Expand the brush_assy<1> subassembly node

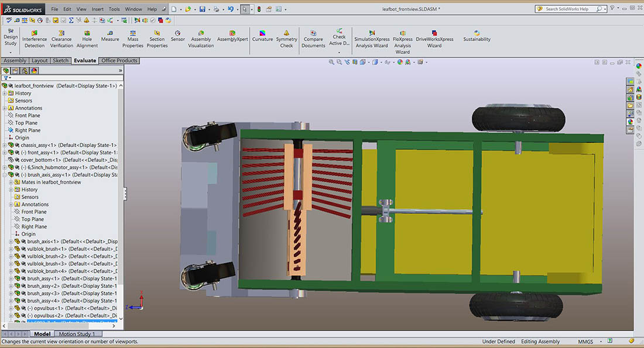coord(11,278)
